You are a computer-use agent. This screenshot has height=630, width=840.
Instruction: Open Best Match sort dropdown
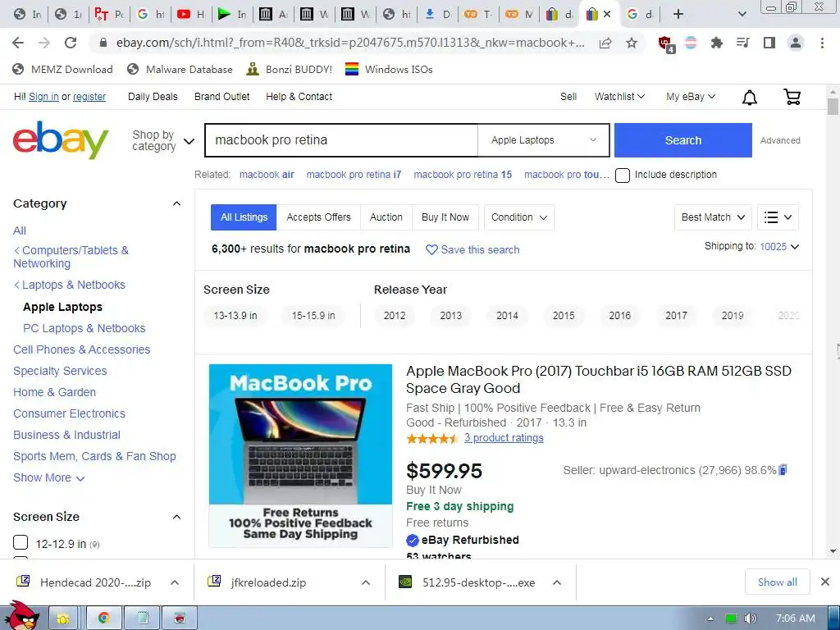(713, 217)
